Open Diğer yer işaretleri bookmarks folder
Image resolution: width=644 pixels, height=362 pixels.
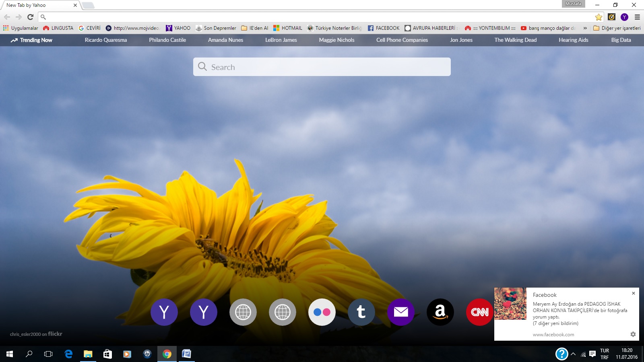point(617,28)
